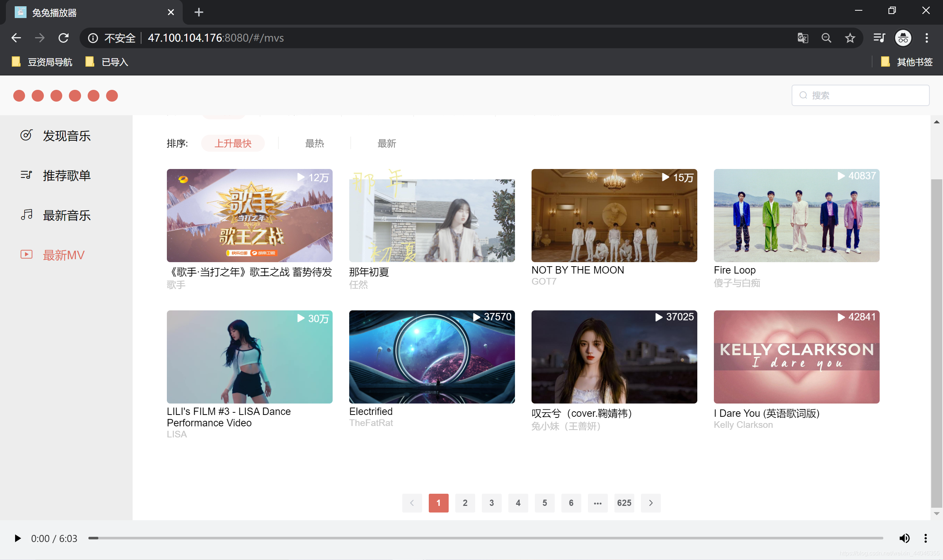Focus the 搜索 search box
The image size is (943, 560).
click(860, 95)
